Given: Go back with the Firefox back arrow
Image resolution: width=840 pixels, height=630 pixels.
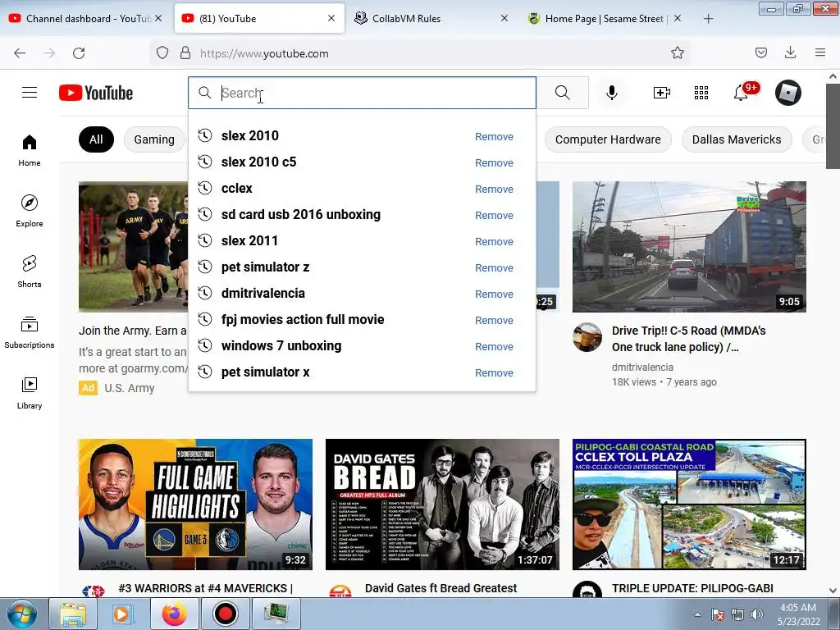Looking at the screenshot, I should [20, 53].
